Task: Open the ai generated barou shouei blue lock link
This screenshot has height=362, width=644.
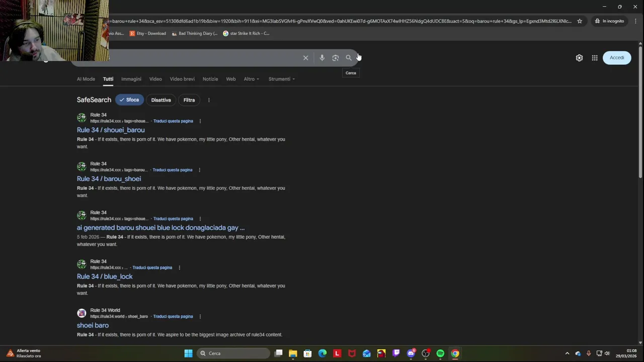Action: coord(160,228)
